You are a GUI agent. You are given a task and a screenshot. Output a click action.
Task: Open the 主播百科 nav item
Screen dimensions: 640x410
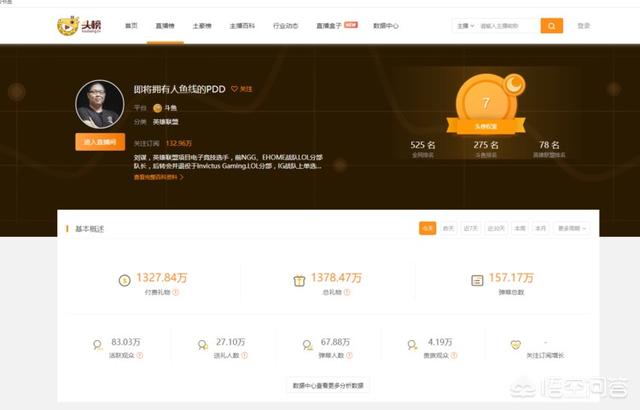[242, 26]
